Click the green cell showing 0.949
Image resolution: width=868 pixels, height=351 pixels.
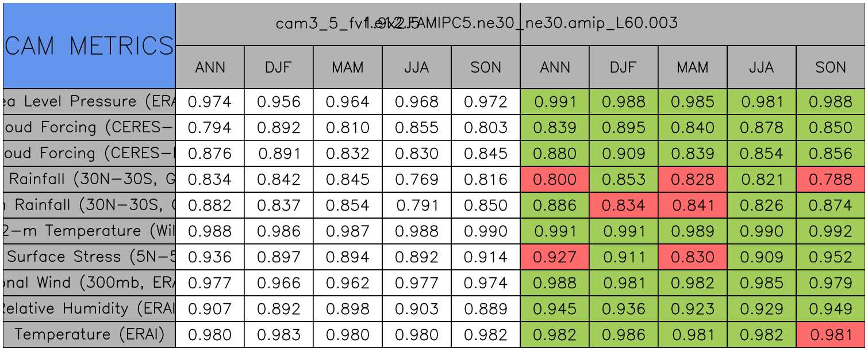(x=831, y=309)
